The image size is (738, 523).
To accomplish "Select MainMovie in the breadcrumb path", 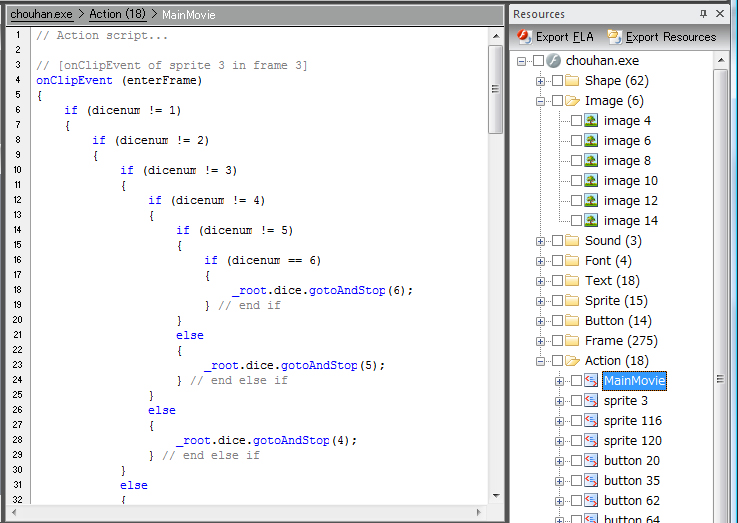I will tap(189, 15).
